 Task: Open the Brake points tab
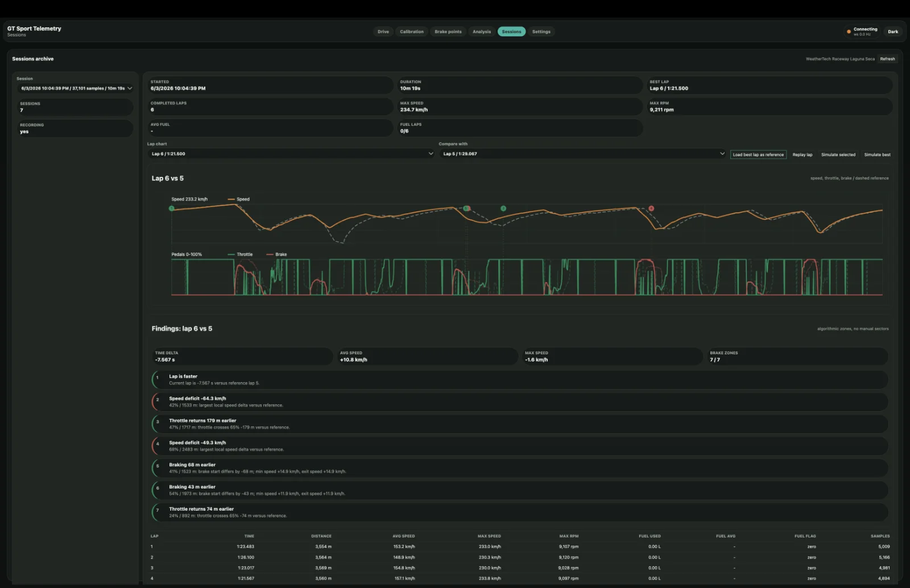tap(448, 32)
